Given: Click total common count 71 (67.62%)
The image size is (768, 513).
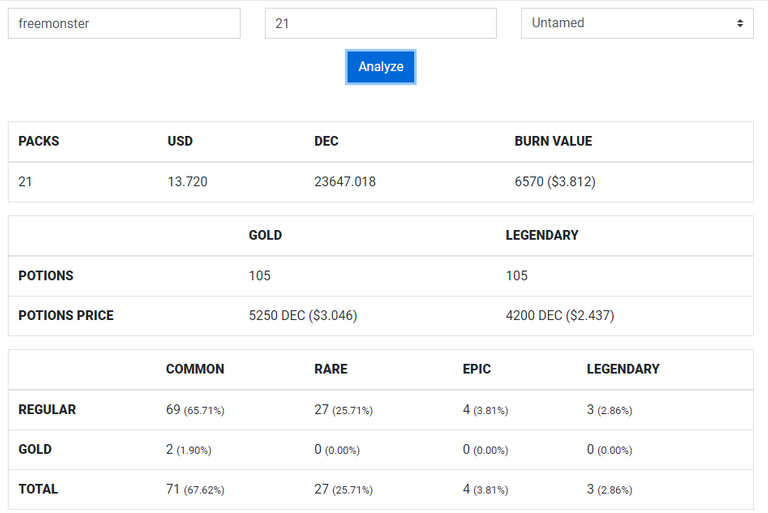Looking at the screenshot, I should tap(195, 490).
